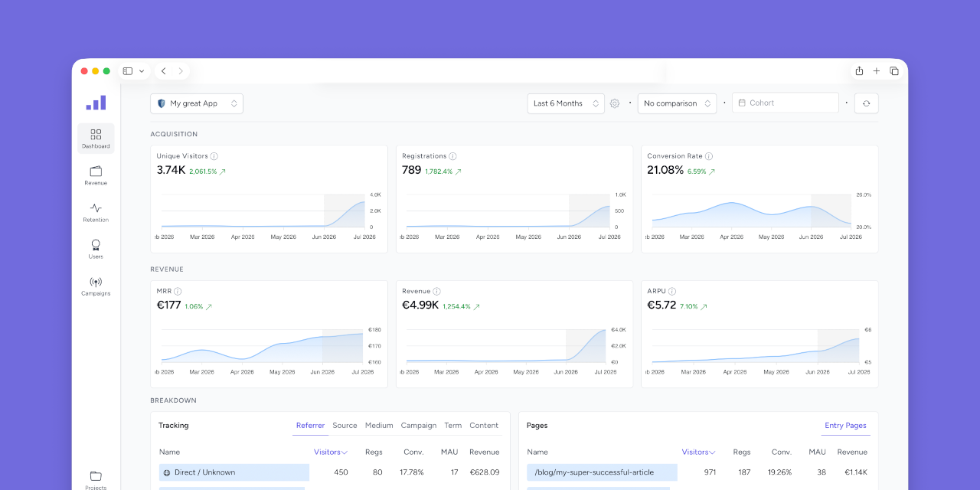Viewport: 980px width, 490px height.
Task: Show info for Registrations metric
Action: (452, 156)
